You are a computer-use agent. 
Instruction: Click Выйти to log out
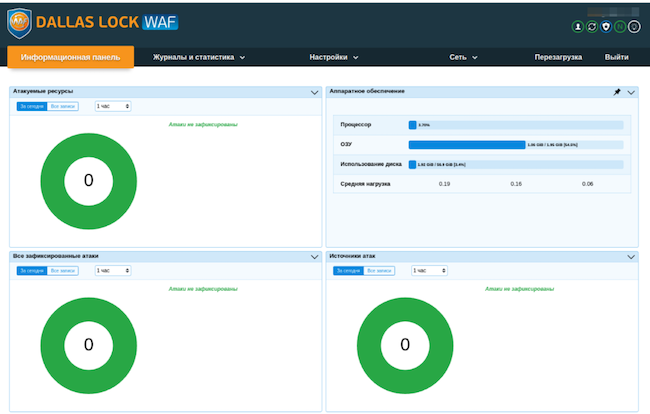[x=616, y=57]
